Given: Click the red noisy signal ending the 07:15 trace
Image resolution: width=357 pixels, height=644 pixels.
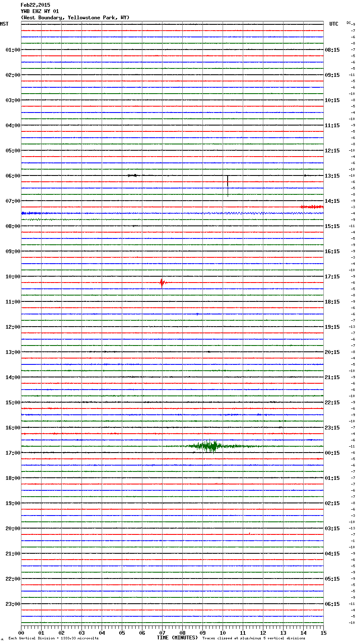Looking at the screenshot, I should tap(312, 207).
